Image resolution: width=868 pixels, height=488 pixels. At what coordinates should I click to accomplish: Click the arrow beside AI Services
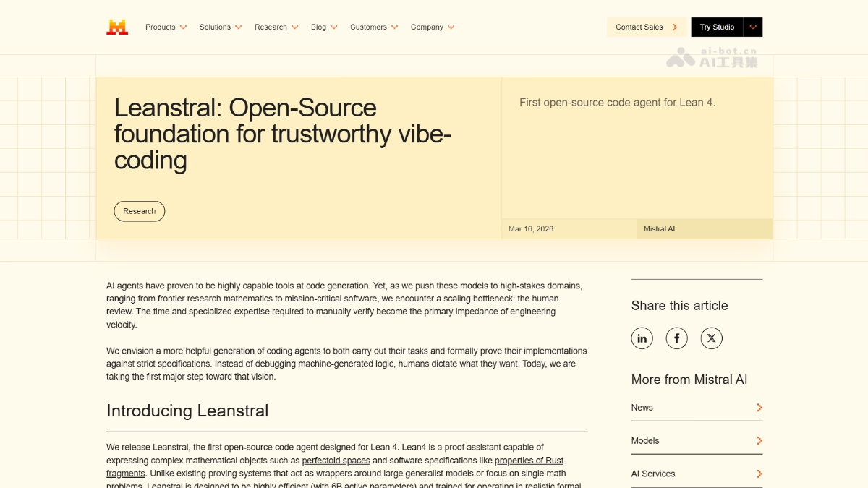click(x=759, y=474)
